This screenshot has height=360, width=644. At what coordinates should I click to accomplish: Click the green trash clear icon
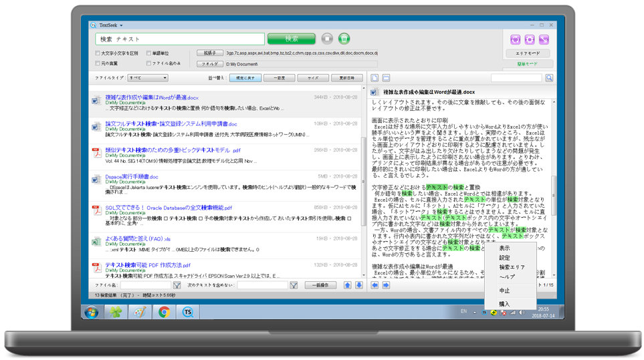344,39
